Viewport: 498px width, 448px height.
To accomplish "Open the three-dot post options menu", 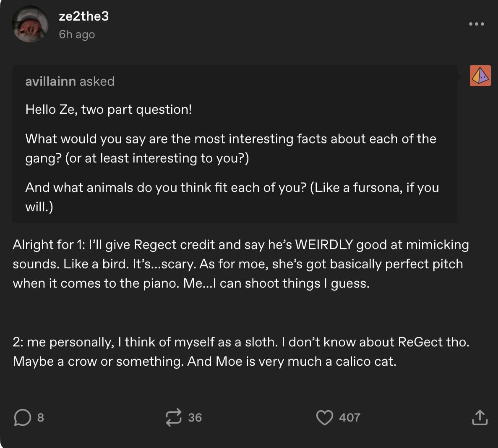I will click(477, 24).
